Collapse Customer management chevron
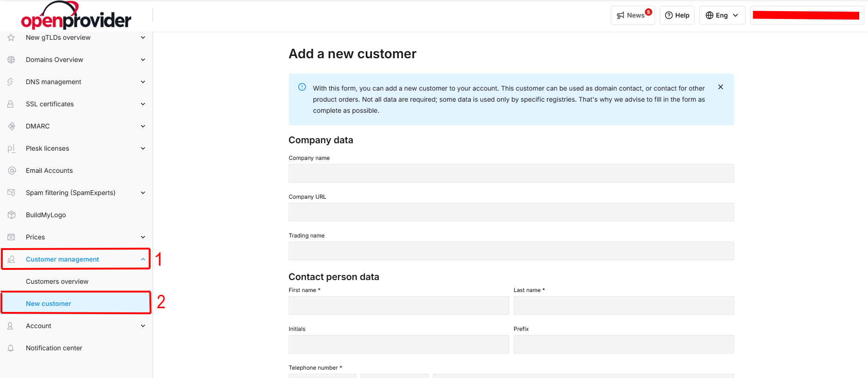The height and width of the screenshot is (378, 868). click(x=143, y=259)
